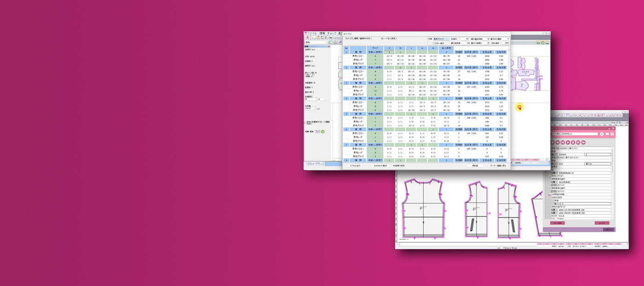644x286 pixels.
Task: Click the pause button in the macro dialog
Action: [x=573, y=143]
